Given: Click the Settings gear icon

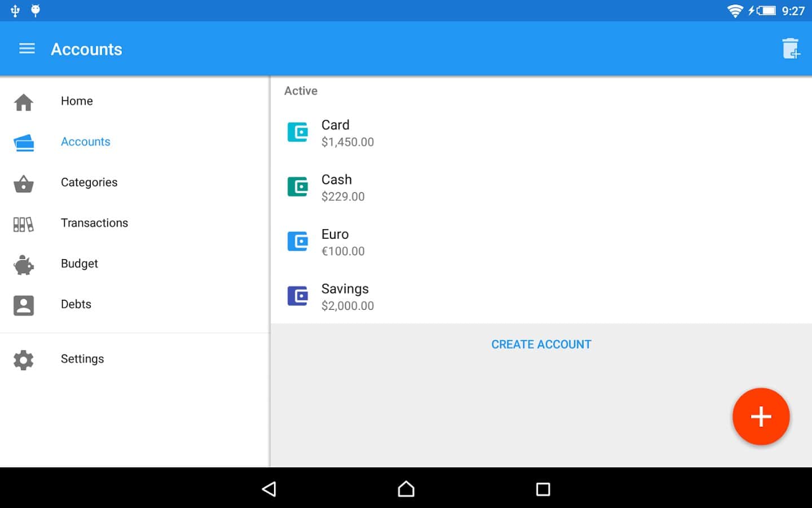Looking at the screenshot, I should coord(24,360).
